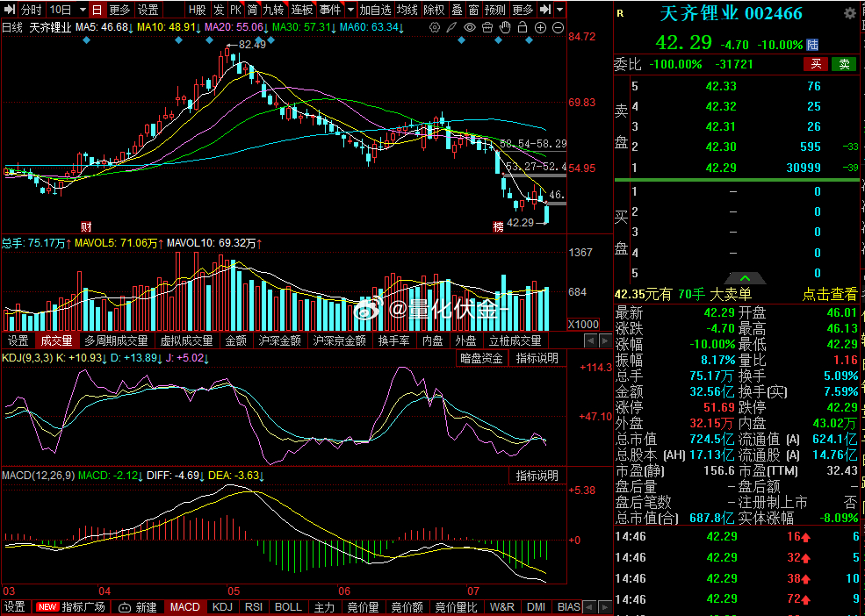
Task: Click the red 榜 marker on chart
Action: pyautogui.click(x=498, y=226)
